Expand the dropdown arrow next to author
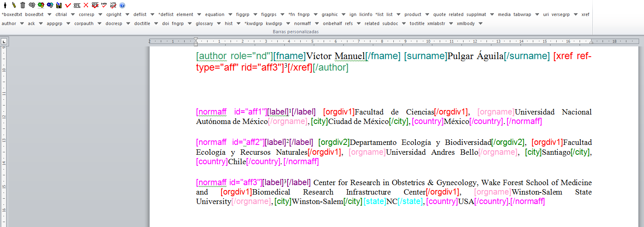This screenshot has width=644, height=227. pyautogui.click(x=22, y=23)
